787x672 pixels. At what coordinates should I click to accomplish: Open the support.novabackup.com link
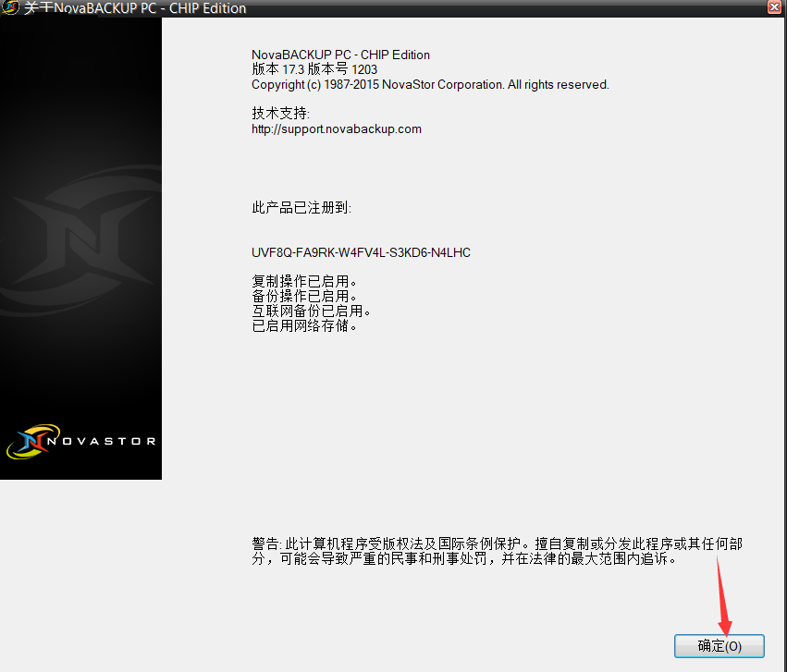point(337,128)
